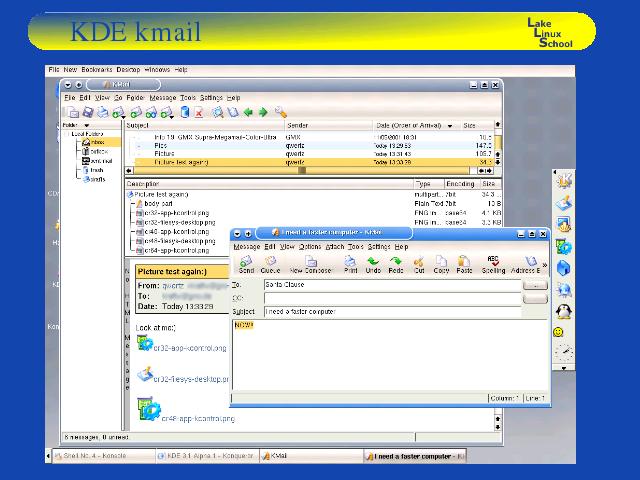Click the Reply icon in KMail toolbar

pyautogui.click(x=136, y=112)
